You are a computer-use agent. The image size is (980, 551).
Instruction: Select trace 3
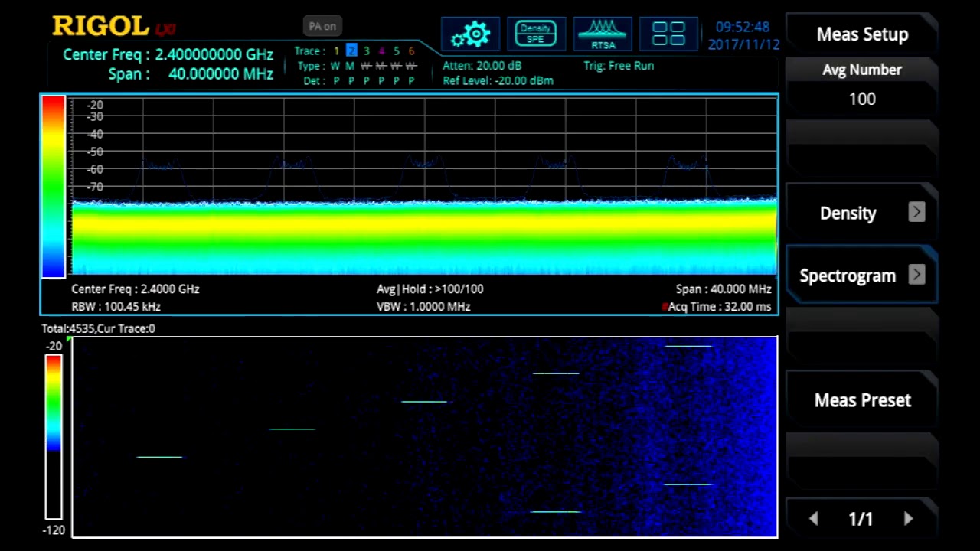(366, 51)
